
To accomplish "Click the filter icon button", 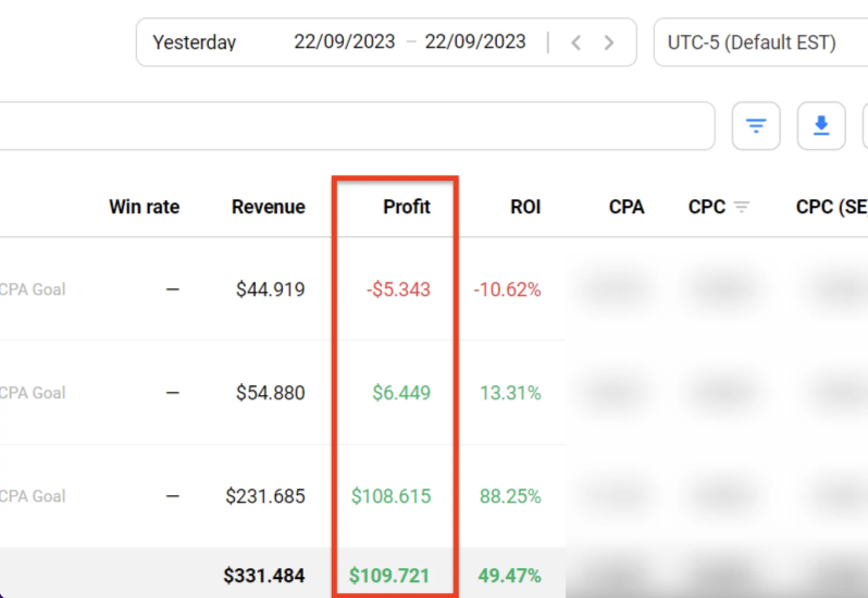I will [756, 126].
